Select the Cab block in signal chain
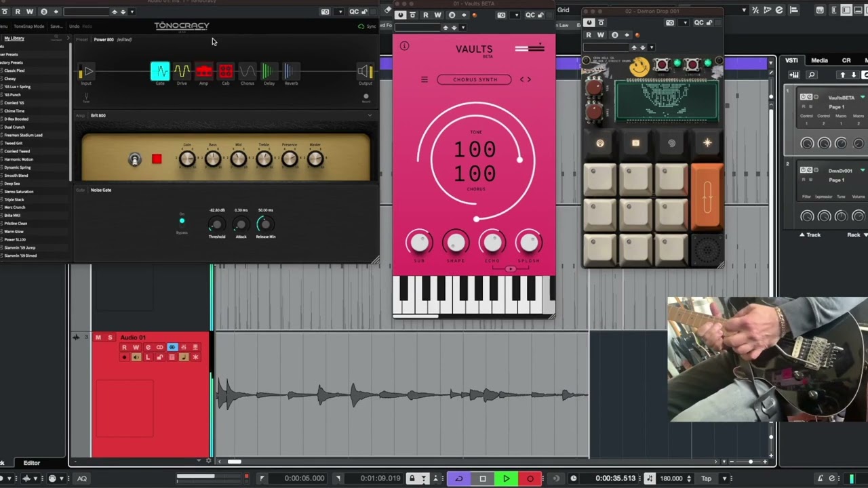This screenshot has height=488, width=868. click(226, 71)
